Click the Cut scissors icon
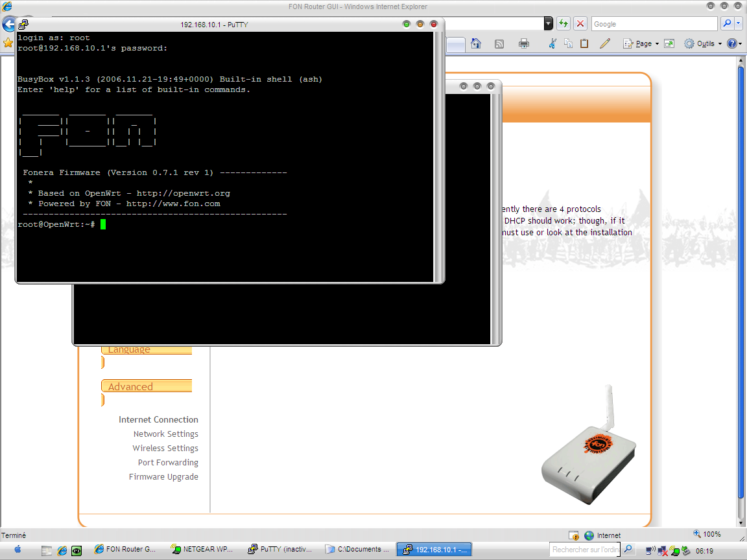This screenshot has width=747, height=560. coord(552,44)
